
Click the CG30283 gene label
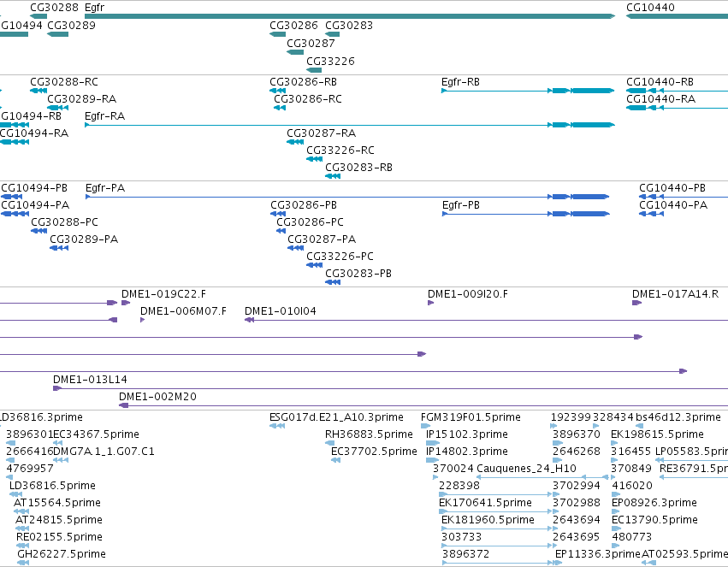(x=349, y=26)
